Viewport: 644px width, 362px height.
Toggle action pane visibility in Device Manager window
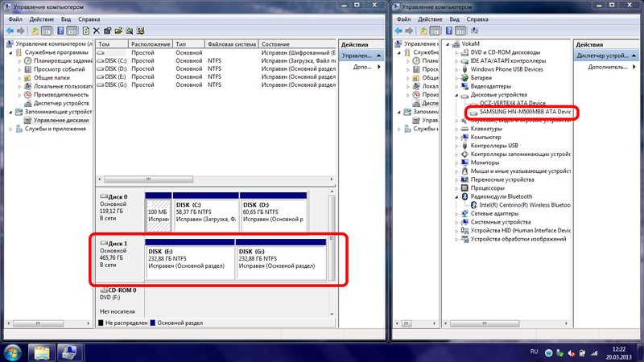[460, 31]
